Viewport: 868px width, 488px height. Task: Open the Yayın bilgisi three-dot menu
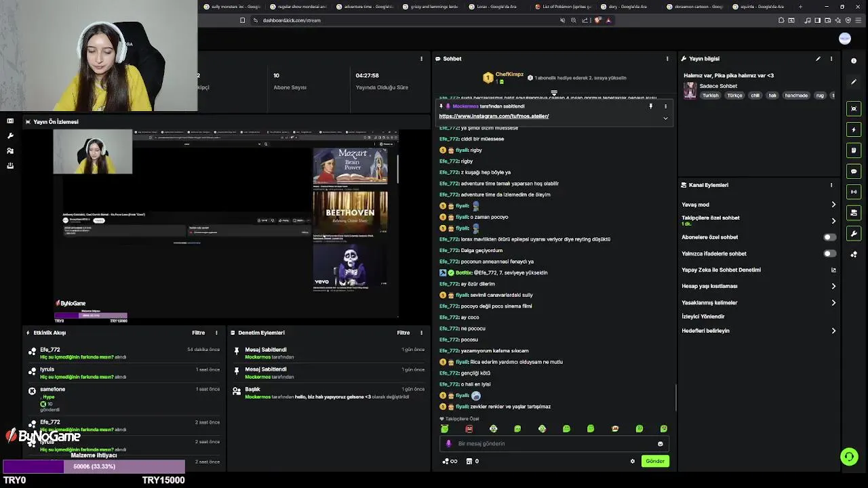pos(831,59)
